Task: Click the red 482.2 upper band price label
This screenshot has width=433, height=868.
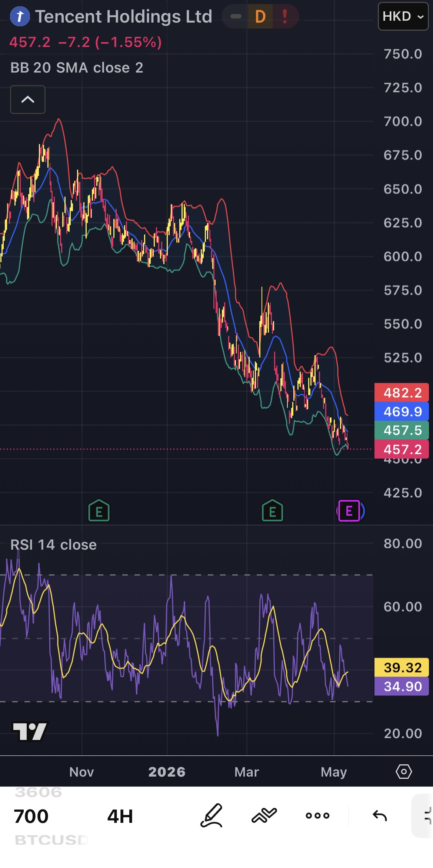Action: (x=402, y=393)
